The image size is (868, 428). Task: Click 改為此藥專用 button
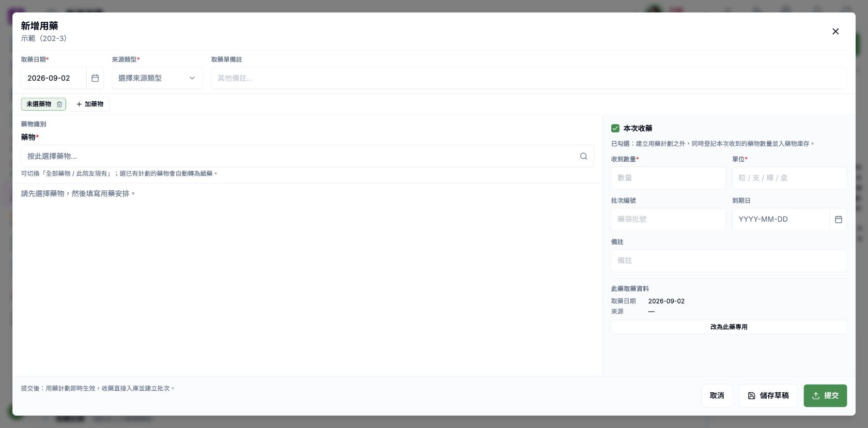pos(729,327)
